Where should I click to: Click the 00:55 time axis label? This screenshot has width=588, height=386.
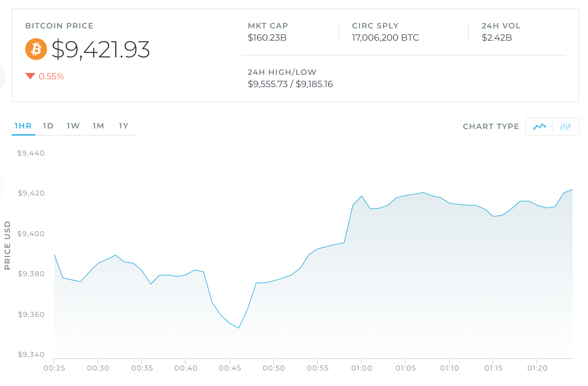[x=318, y=368]
